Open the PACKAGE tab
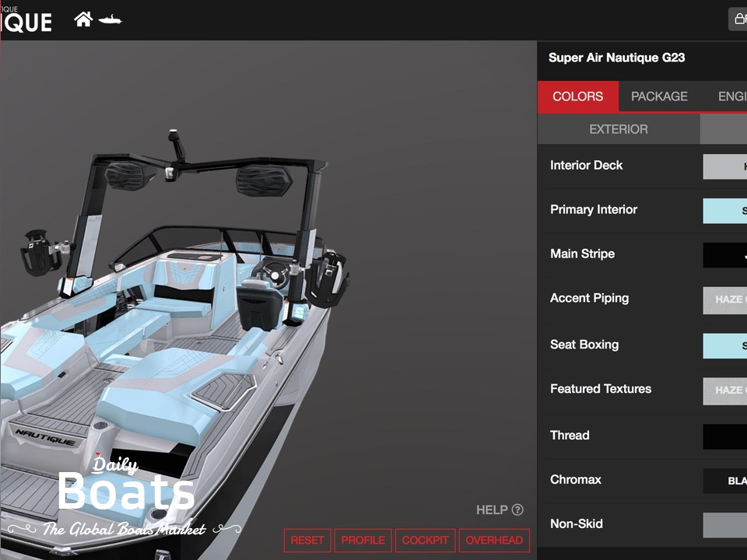 click(659, 96)
